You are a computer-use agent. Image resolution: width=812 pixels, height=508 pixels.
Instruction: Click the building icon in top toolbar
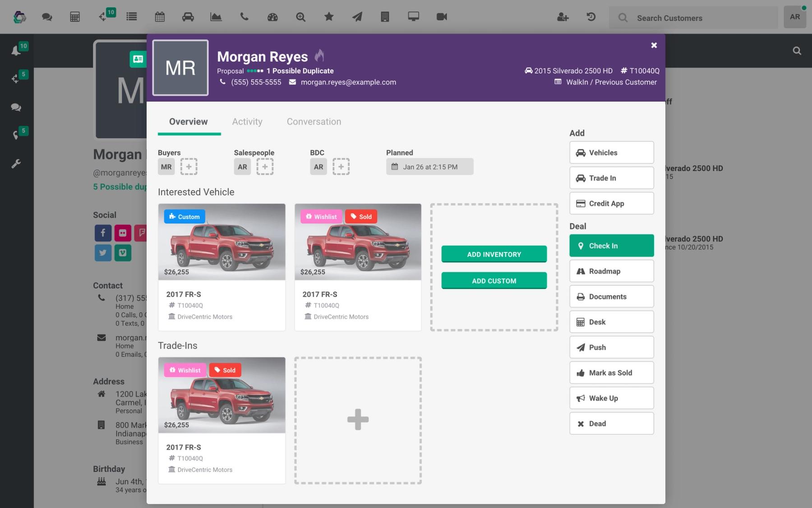385,17
